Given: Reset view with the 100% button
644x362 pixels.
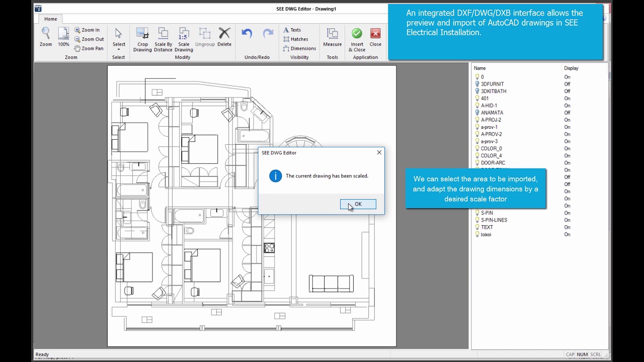Looking at the screenshot, I should point(63,37).
